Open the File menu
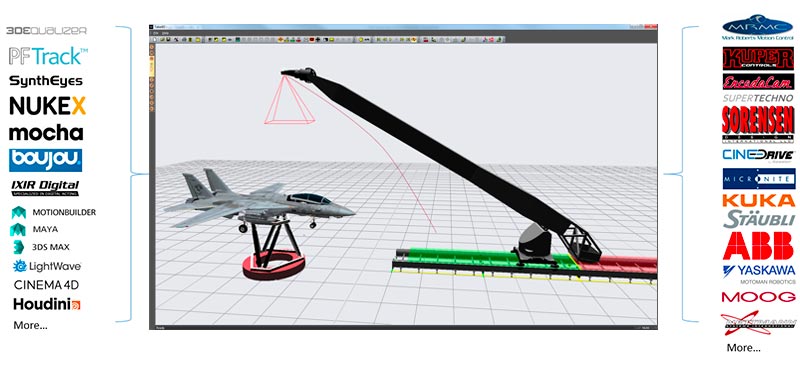This screenshot has height=370, width=800. pyautogui.click(x=157, y=33)
